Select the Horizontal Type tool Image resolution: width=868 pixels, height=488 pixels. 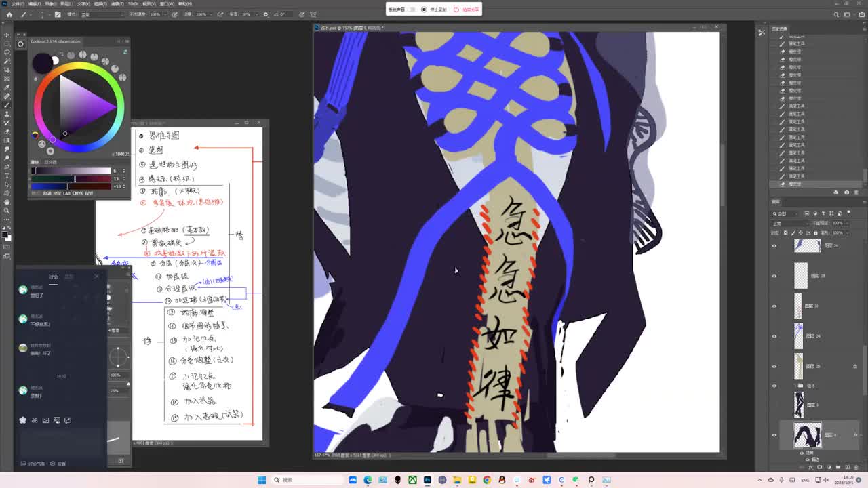(x=7, y=176)
